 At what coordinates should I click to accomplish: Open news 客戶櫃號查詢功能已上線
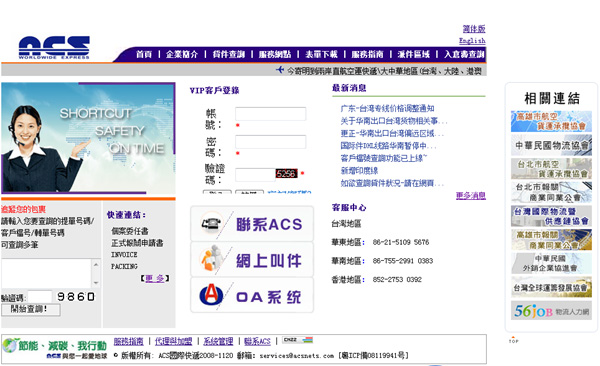384,158
